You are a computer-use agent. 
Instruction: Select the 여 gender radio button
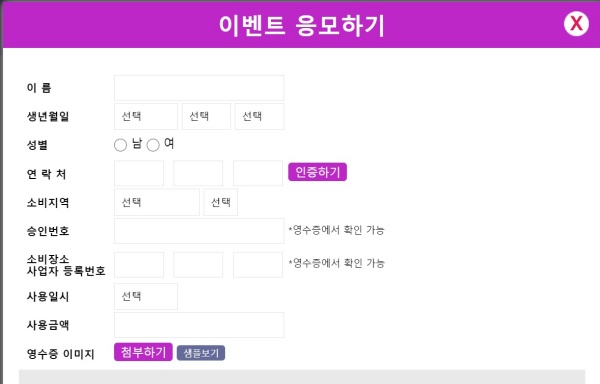153,145
